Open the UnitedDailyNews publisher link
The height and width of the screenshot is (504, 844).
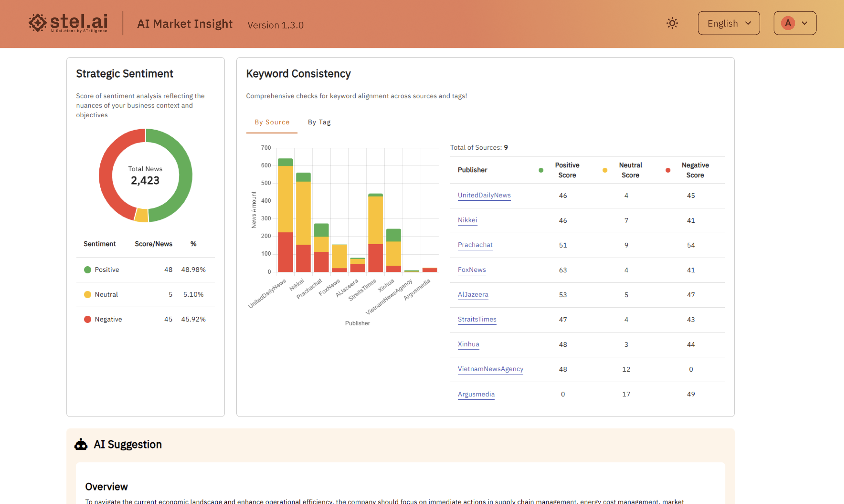point(484,195)
